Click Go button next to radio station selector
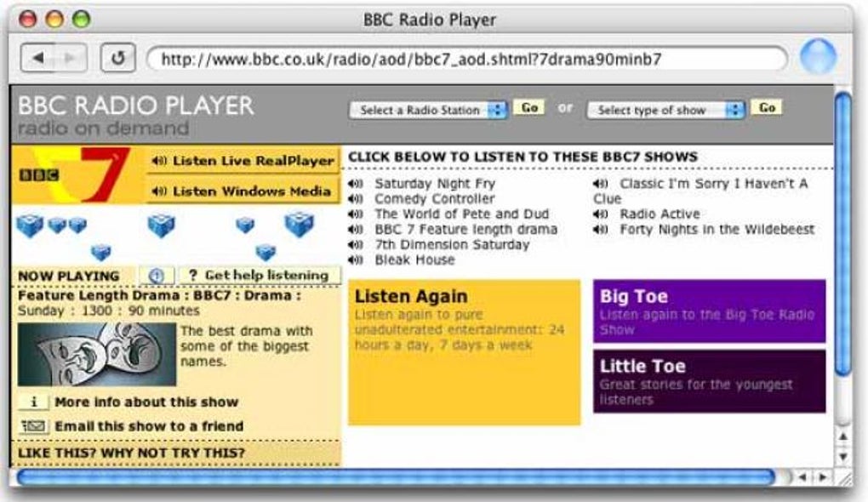The width and height of the screenshot is (868, 502). click(529, 108)
